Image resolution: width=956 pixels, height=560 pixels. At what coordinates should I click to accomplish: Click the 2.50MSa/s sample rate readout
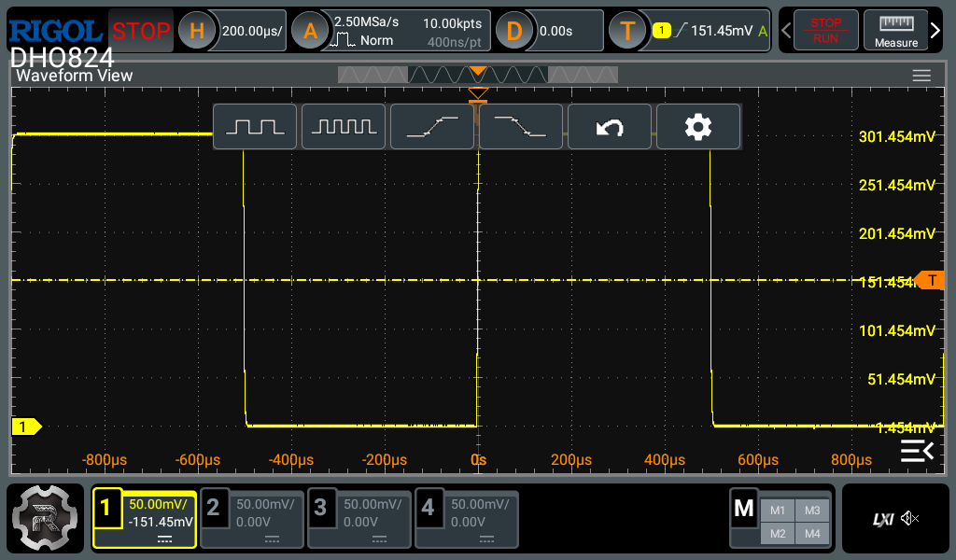366,22
